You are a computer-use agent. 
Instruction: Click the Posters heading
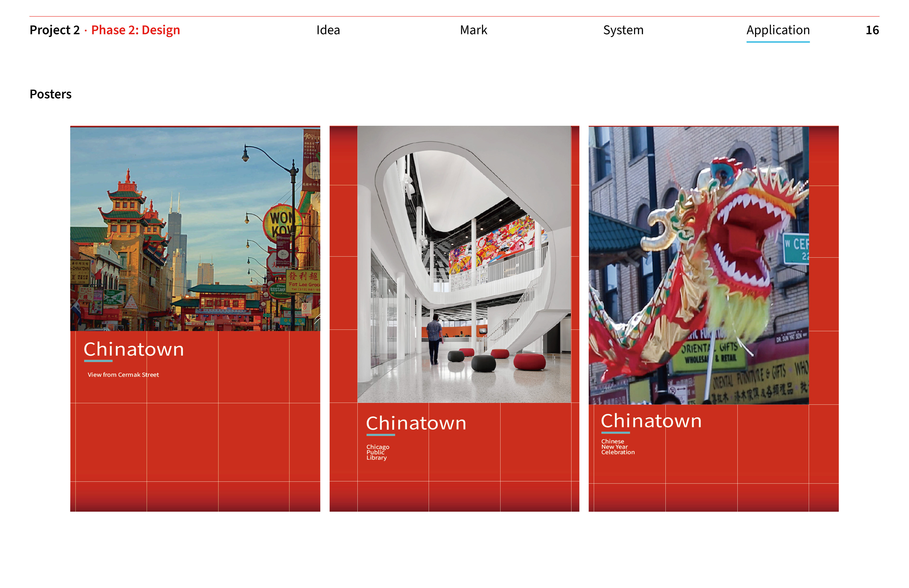pos(50,94)
